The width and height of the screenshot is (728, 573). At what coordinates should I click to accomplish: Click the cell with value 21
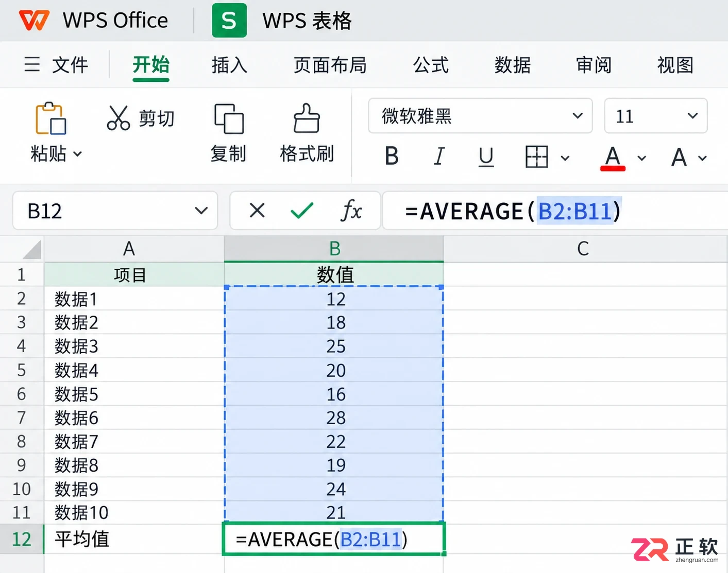coord(334,513)
